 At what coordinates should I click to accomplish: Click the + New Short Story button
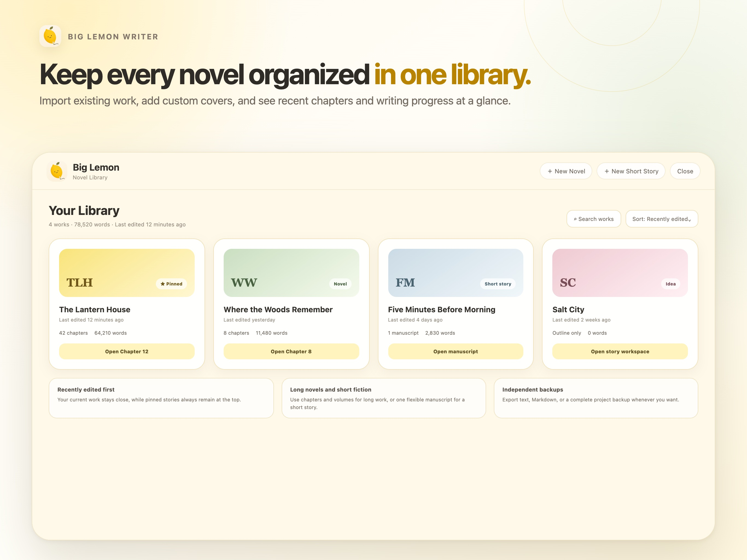click(x=631, y=171)
